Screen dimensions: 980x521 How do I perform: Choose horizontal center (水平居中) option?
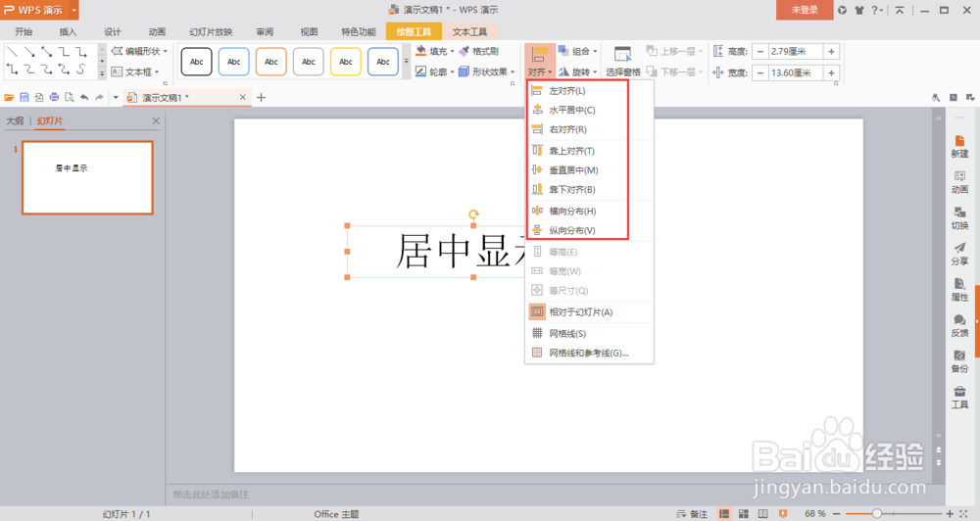click(x=589, y=110)
